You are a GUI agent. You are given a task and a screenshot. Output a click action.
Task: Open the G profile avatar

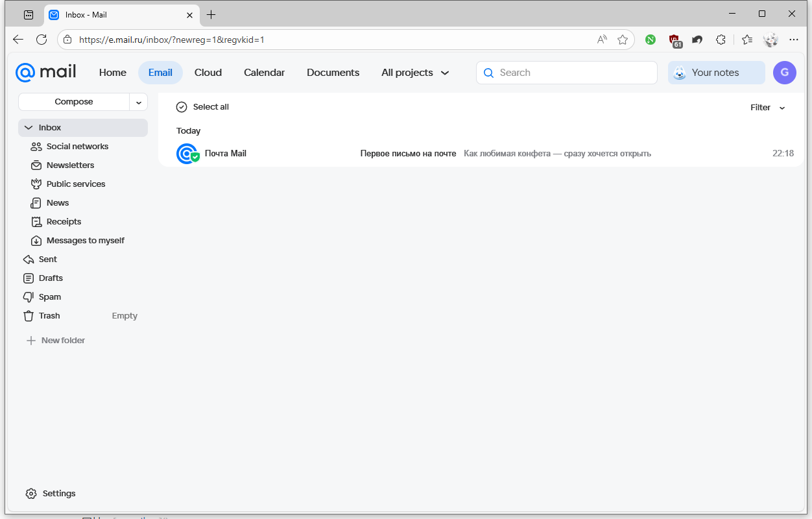785,73
